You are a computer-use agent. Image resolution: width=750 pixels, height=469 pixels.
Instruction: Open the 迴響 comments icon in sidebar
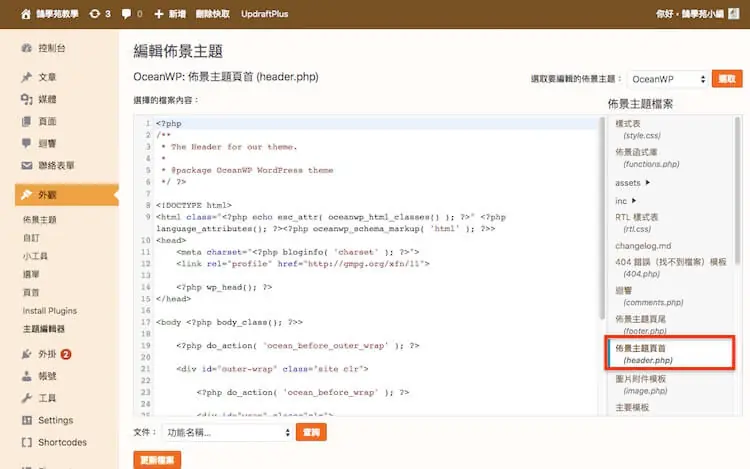(27, 143)
